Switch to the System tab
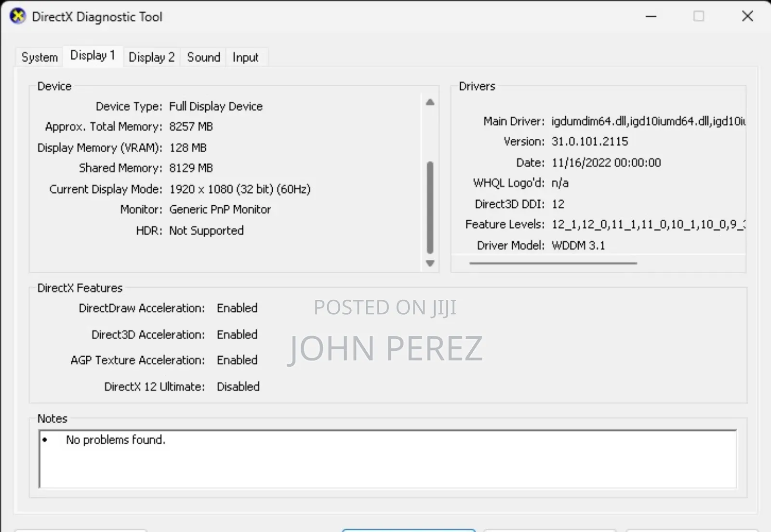 tap(40, 57)
